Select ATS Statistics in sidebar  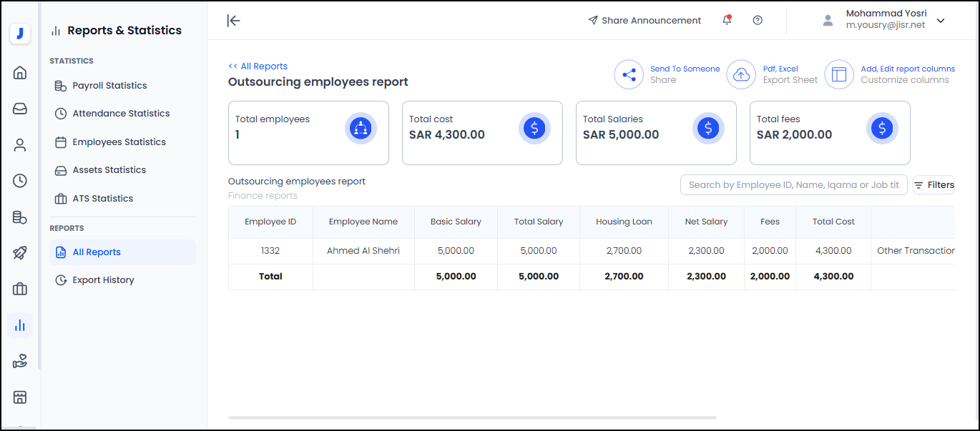[102, 199]
